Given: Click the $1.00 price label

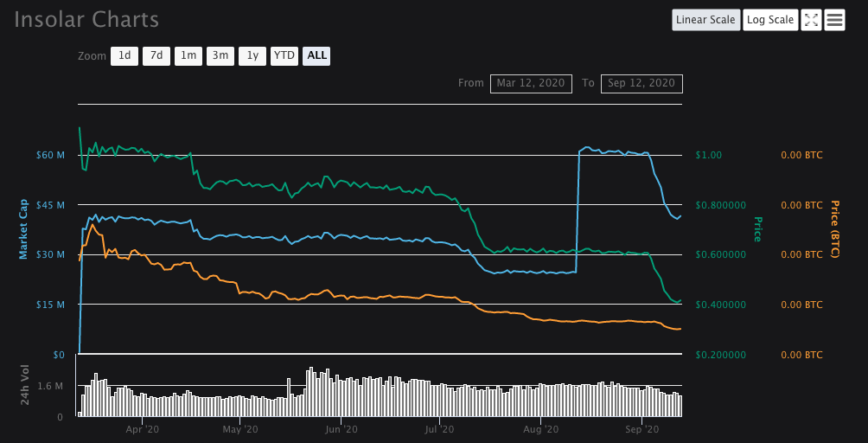Looking at the screenshot, I should [x=709, y=155].
